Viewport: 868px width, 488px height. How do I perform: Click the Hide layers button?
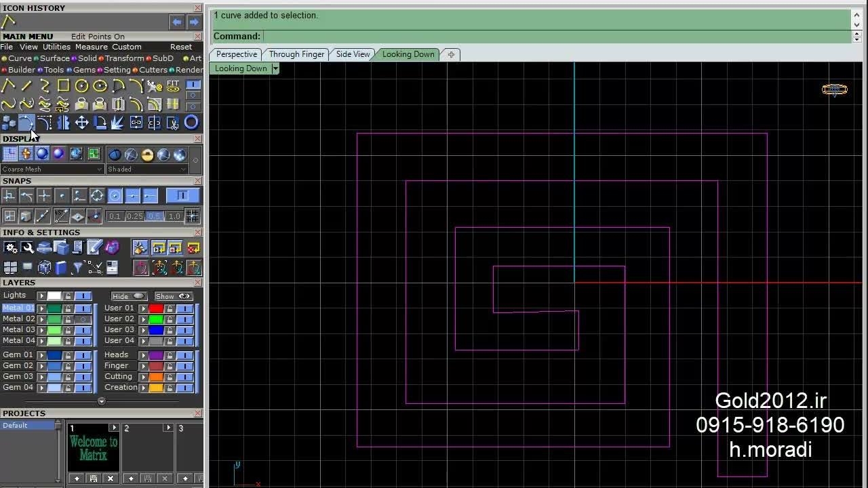click(128, 296)
